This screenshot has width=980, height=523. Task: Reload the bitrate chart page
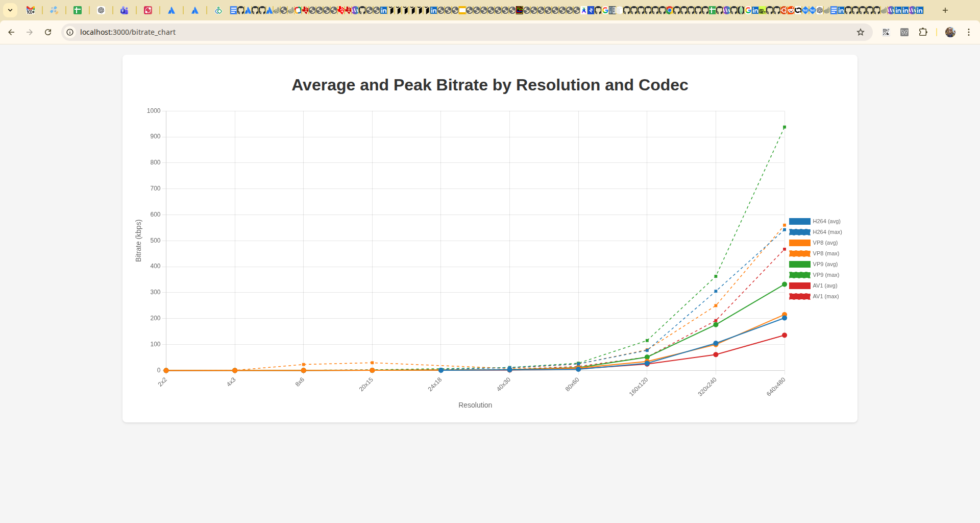click(48, 32)
